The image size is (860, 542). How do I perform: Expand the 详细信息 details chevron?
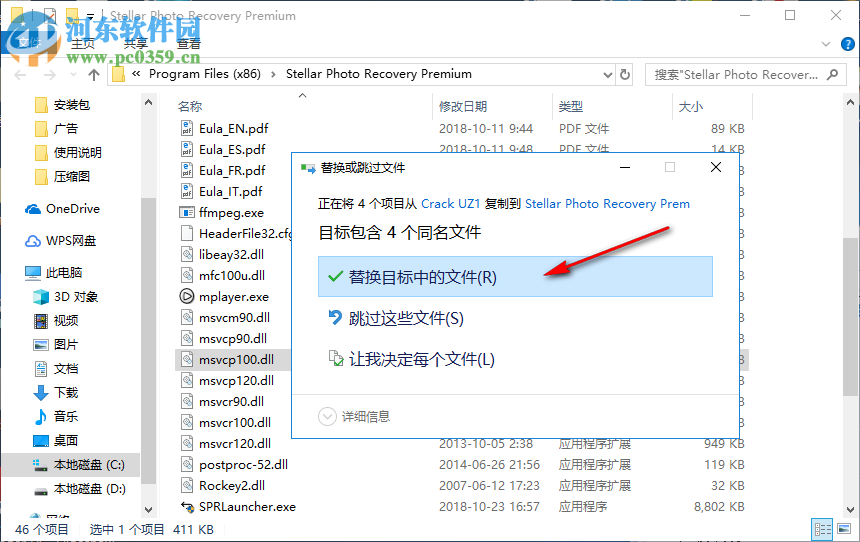click(327, 416)
